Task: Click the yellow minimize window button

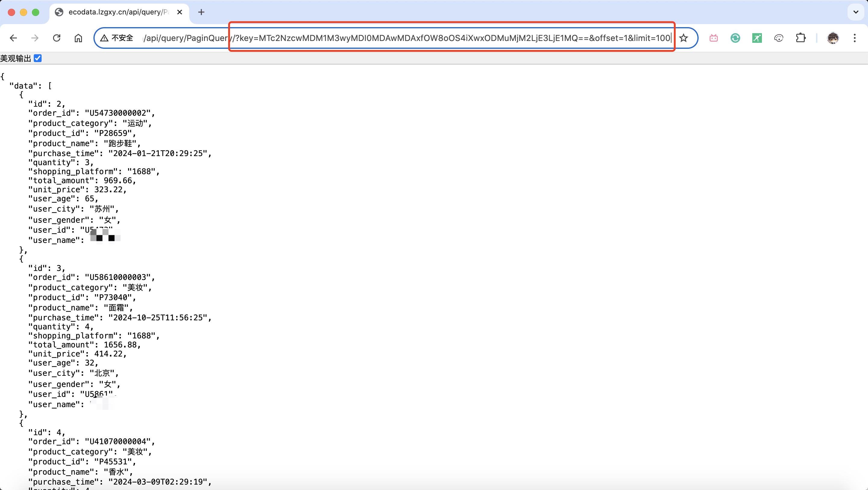Action: [x=23, y=12]
